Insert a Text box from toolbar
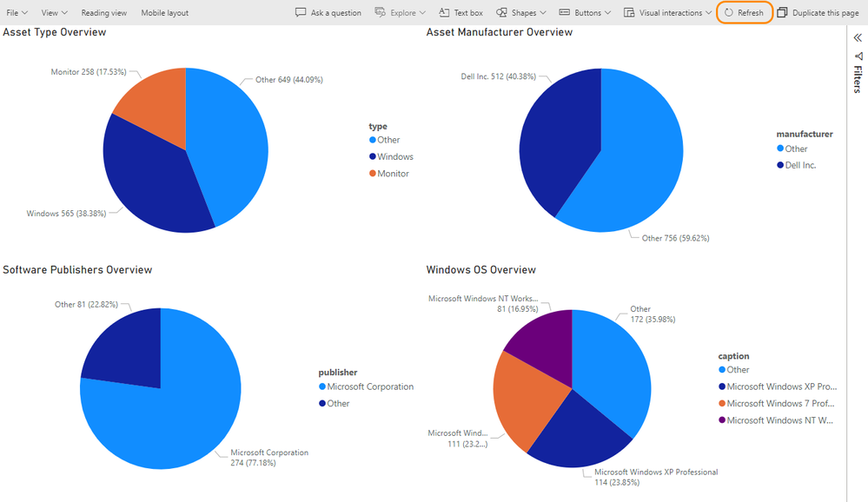The width and height of the screenshot is (868, 502). (x=460, y=13)
